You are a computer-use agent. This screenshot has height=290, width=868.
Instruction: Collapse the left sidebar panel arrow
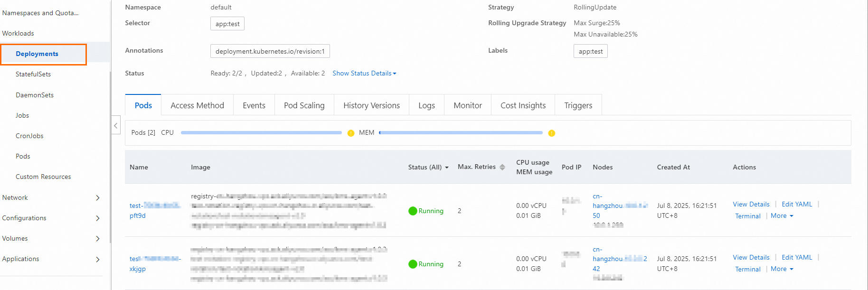pyautogui.click(x=116, y=125)
